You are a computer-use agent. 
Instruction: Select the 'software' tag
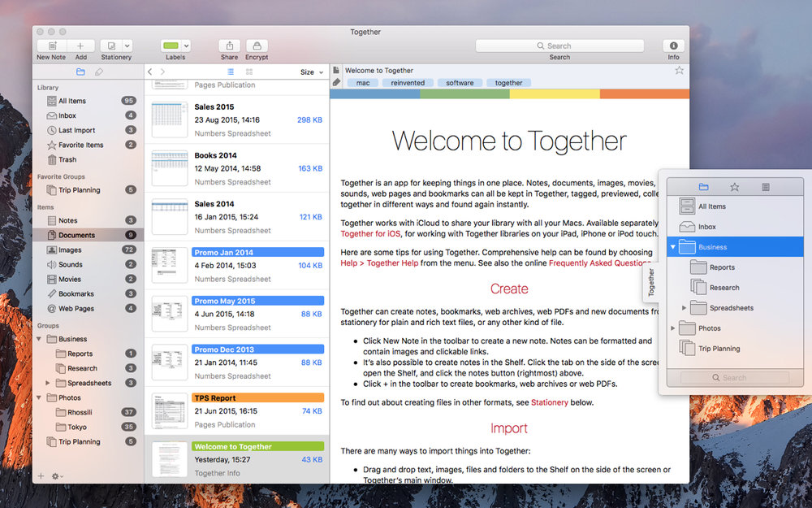(460, 83)
